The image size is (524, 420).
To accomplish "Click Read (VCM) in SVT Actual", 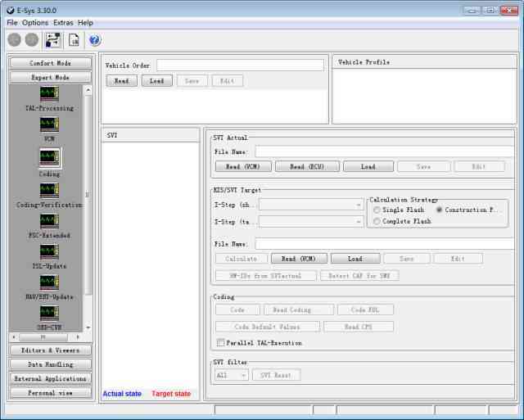I will 243,166.
